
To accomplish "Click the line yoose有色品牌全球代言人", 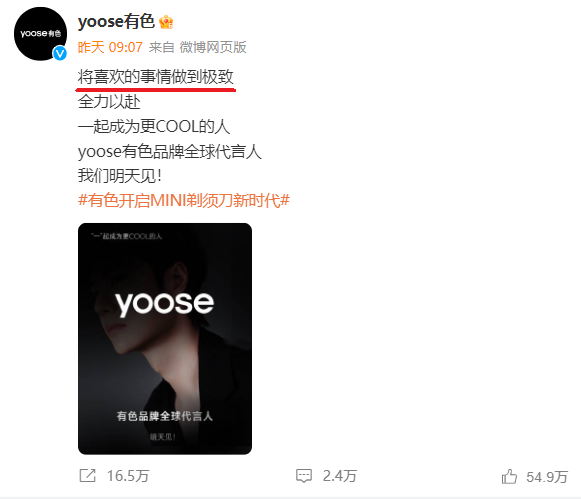I will pyautogui.click(x=170, y=151).
